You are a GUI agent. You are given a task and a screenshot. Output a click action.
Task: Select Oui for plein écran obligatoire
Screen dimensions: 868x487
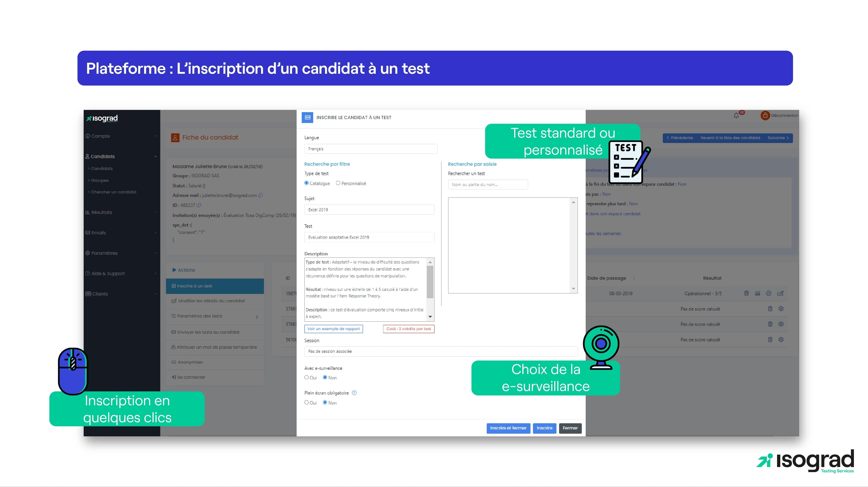pyautogui.click(x=306, y=403)
